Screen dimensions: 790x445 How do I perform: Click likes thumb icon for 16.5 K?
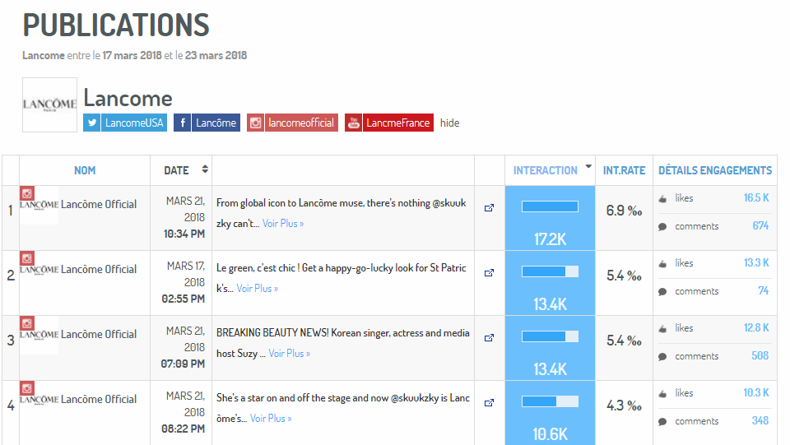coord(663,199)
